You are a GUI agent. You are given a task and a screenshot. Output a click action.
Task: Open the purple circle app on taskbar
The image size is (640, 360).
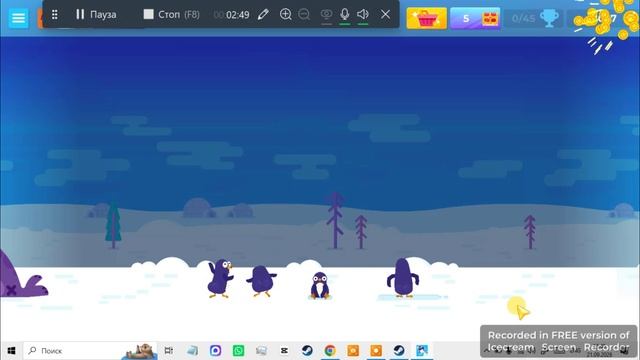coord(216,351)
